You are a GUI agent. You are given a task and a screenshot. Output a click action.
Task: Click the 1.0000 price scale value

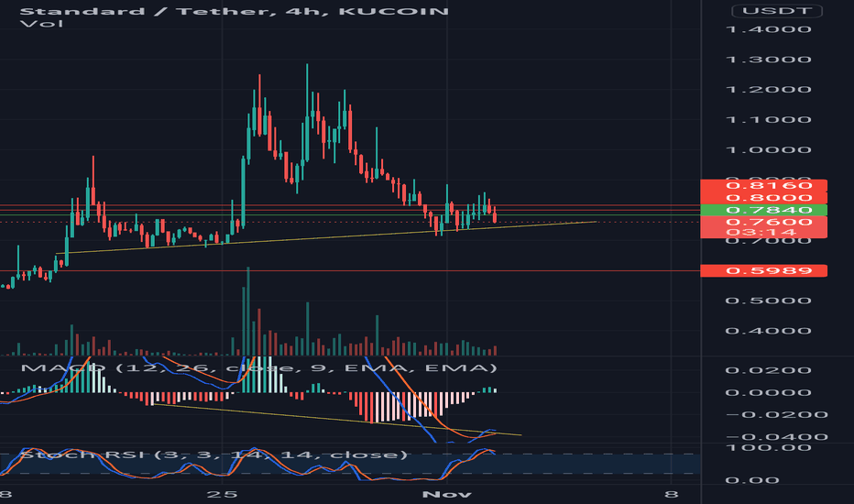pos(769,150)
